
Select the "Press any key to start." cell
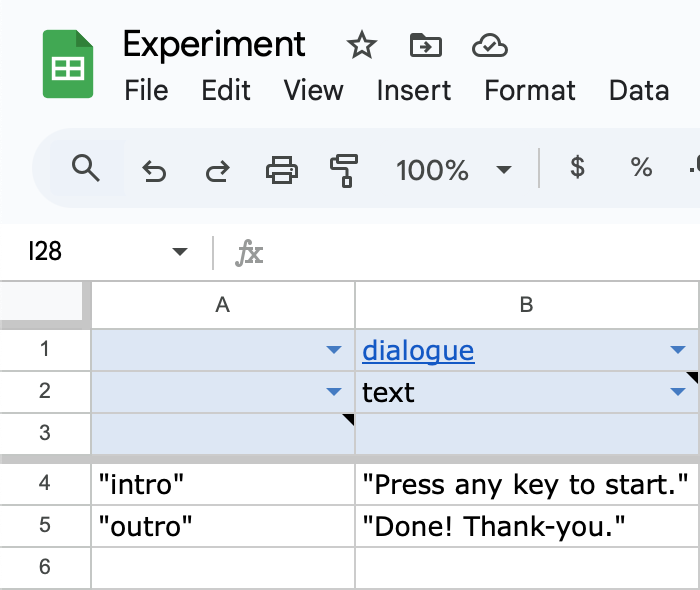point(527,484)
